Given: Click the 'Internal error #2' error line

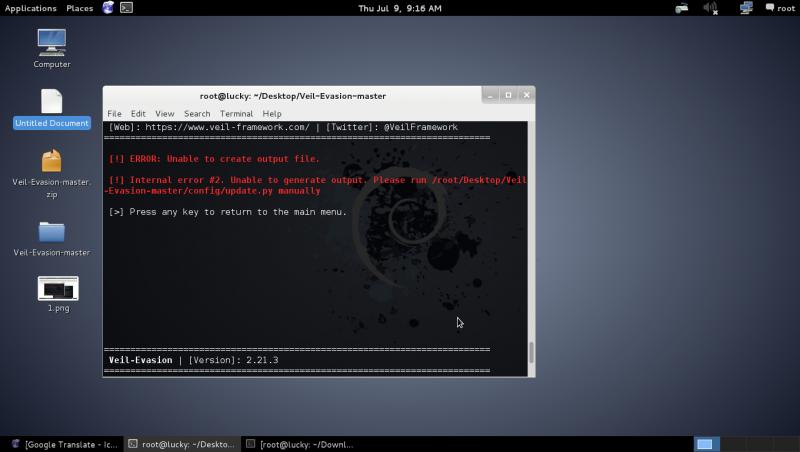Looking at the screenshot, I should tap(315, 185).
